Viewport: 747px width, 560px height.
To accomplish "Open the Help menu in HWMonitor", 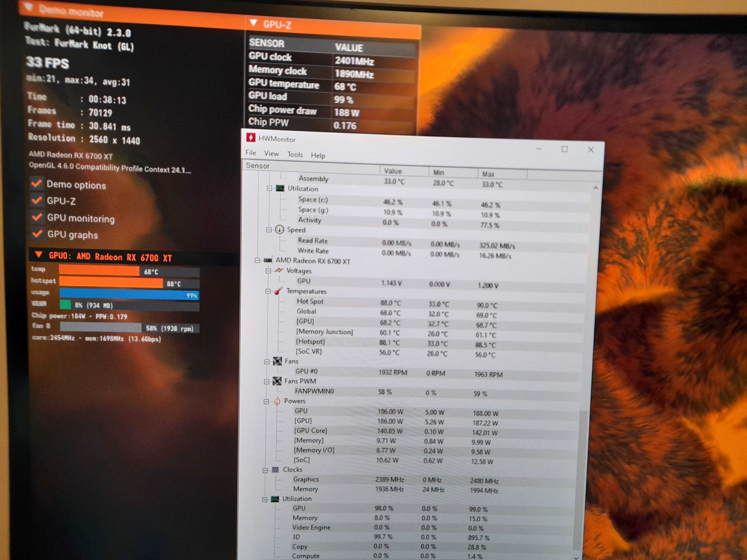I will pyautogui.click(x=318, y=155).
